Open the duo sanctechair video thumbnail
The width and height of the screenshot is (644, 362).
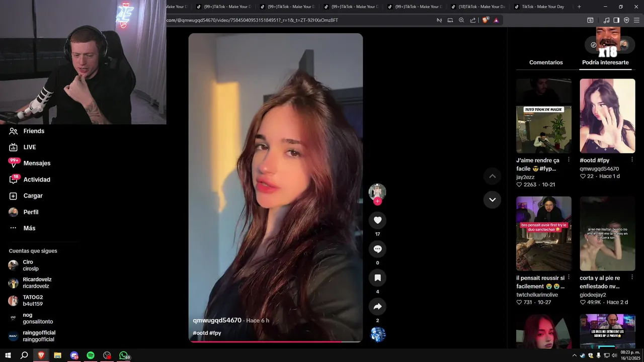coord(544,233)
